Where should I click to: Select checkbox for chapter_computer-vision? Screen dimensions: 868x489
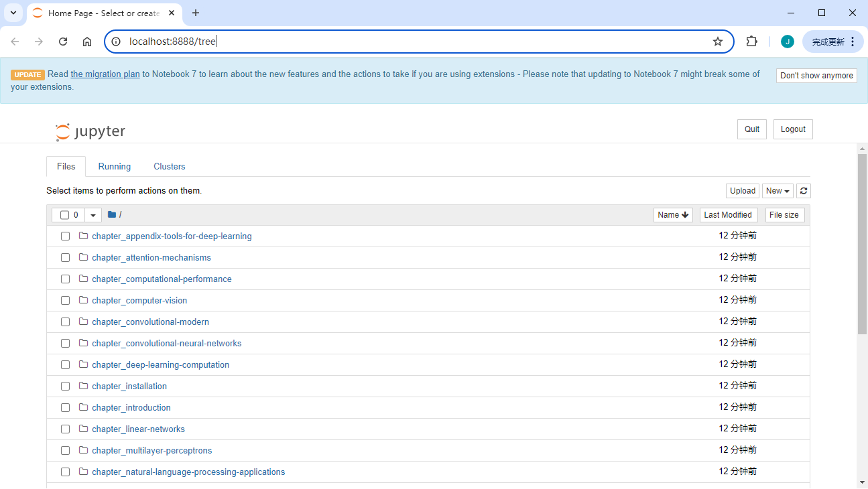(65, 300)
